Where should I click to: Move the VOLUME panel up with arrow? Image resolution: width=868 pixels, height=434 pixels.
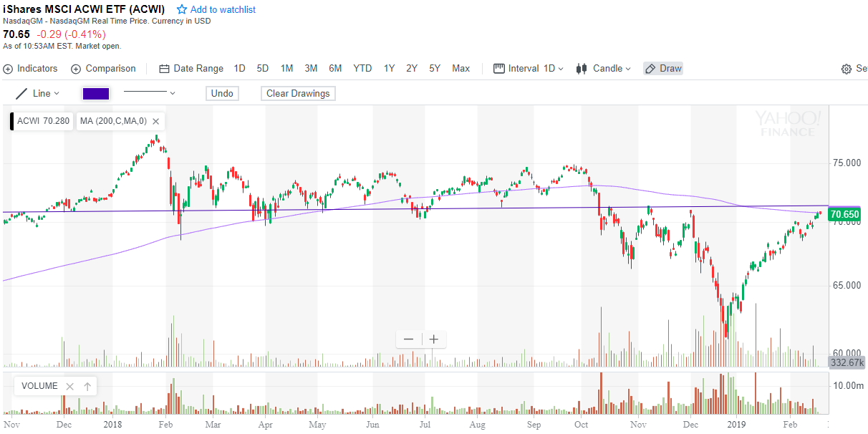pos(87,386)
